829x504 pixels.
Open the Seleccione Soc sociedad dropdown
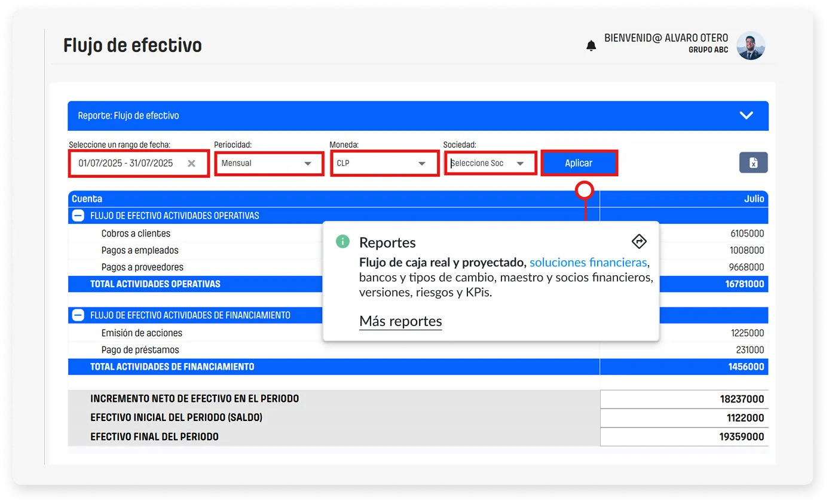click(x=490, y=162)
